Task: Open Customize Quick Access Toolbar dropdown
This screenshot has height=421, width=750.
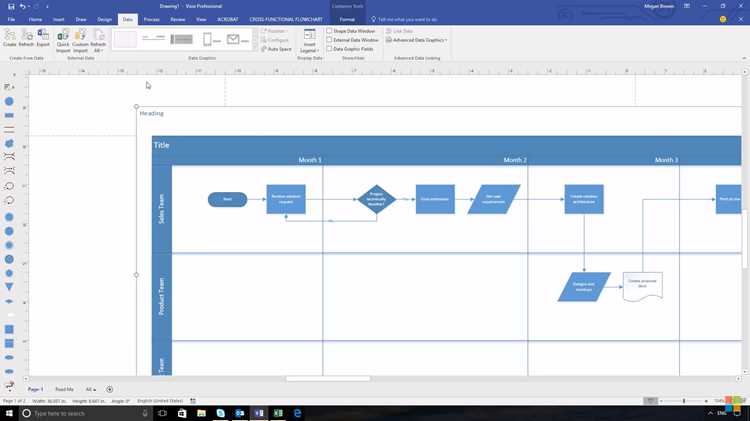Action: point(47,6)
